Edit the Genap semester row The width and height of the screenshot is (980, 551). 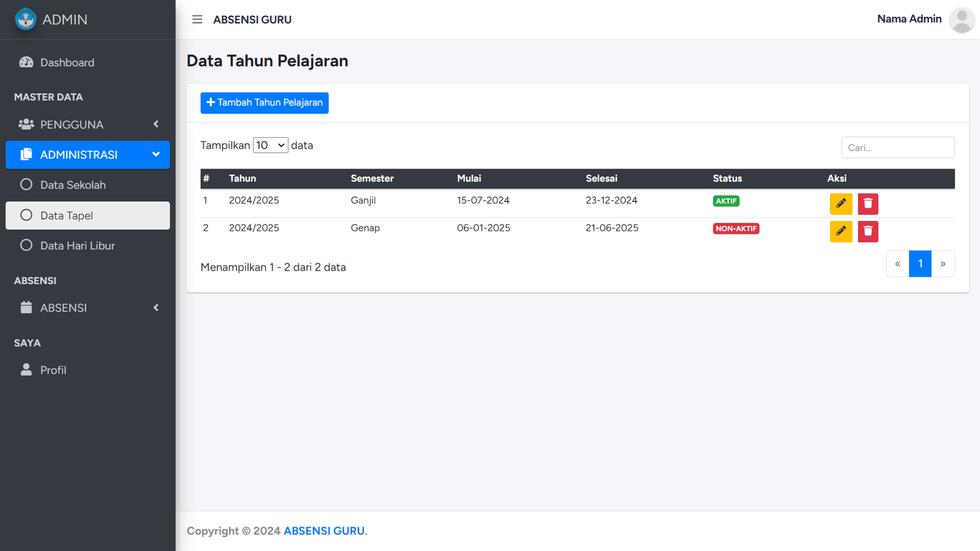click(x=840, y=231)
